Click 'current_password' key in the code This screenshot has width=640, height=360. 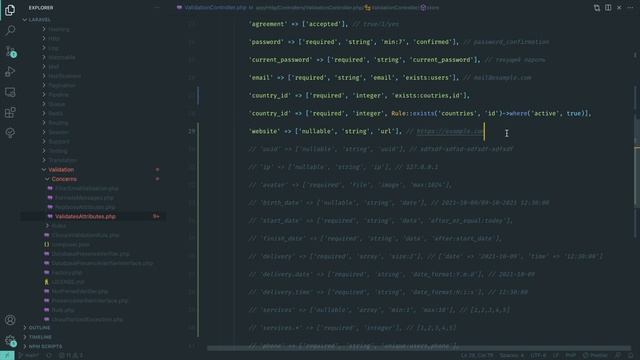pyautogui.click(x=280, y=60)
